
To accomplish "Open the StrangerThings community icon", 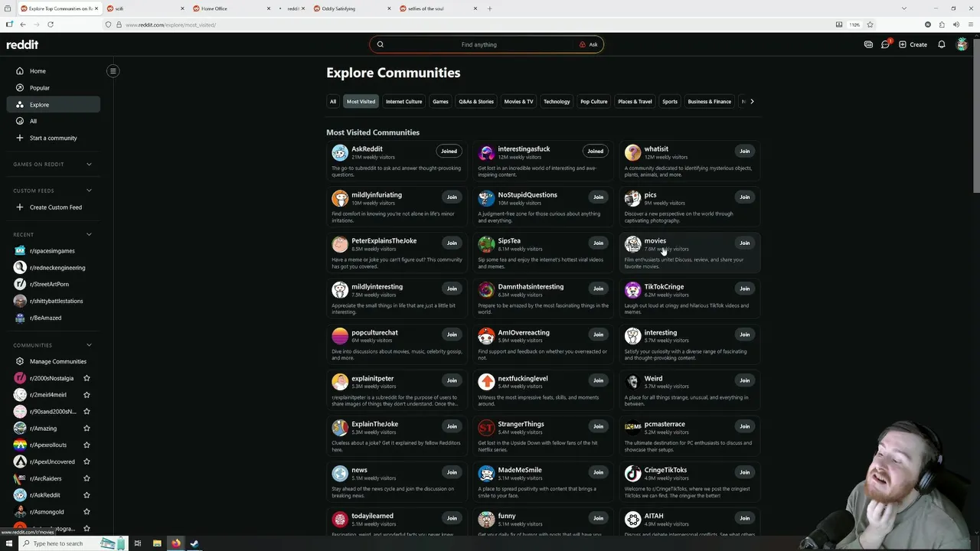I will coord(486,427).
